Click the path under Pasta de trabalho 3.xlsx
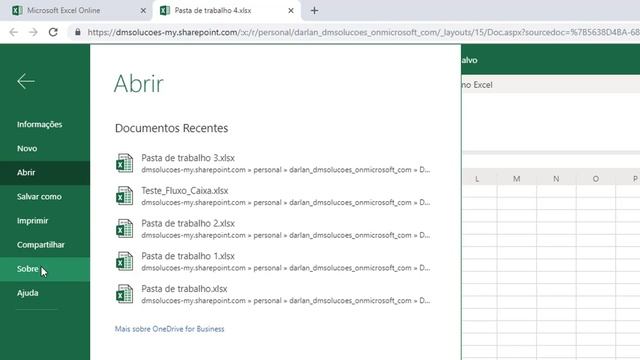This screenshot has width=640, height=360. click(x=286, y=170)
